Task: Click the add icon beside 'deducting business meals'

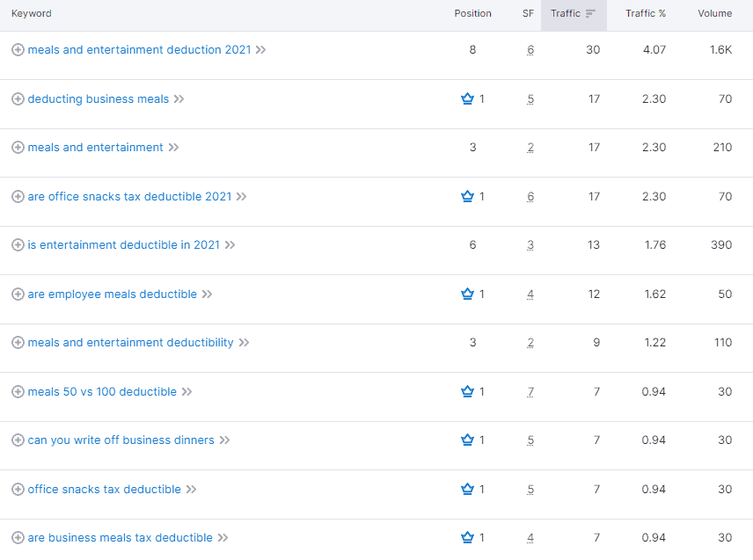Action: click(17, 98)
